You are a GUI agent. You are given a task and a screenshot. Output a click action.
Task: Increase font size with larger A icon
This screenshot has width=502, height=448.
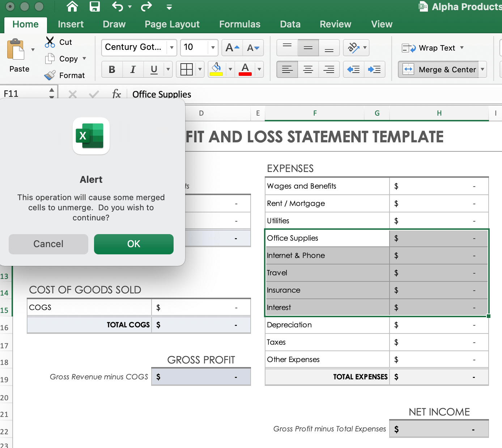click(x=232, y=48)
